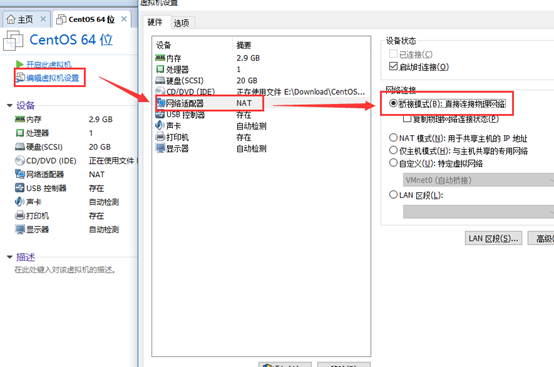Select CD/DVD (IDE) row in hardware list
554x367 pixels.
261,92
